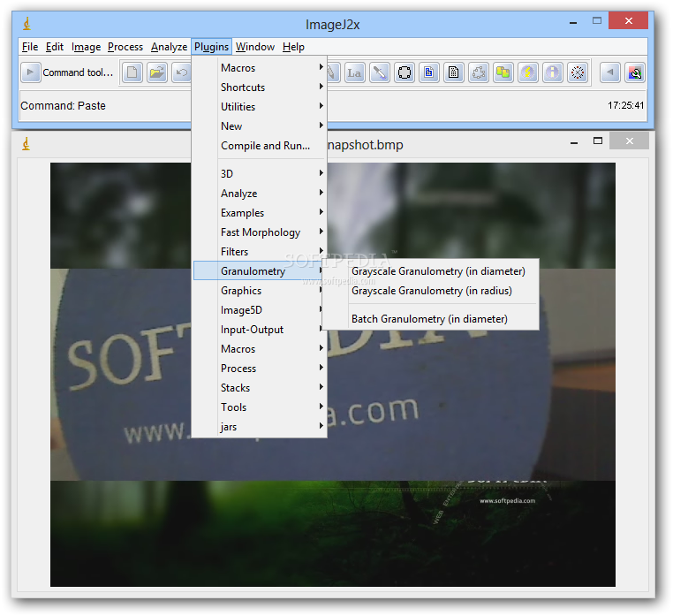Click the Open folder toolbar icon
The image size is (673, 616).
[157, 72]
